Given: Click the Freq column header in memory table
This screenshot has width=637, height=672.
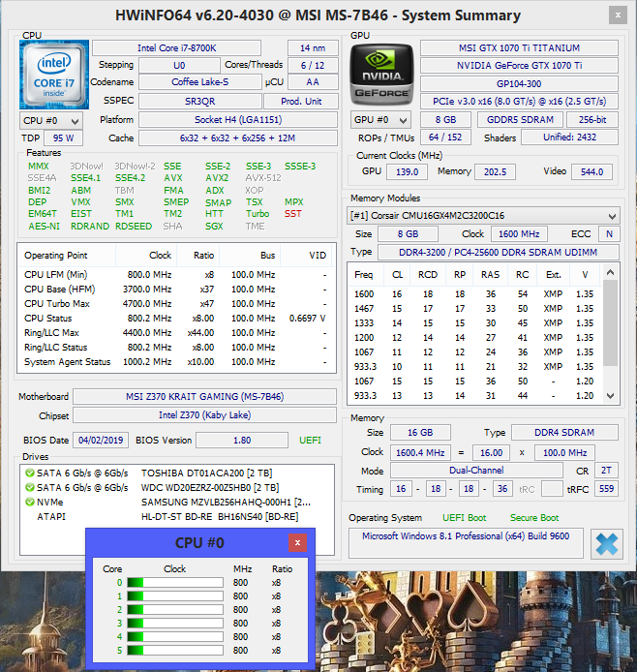Looking at the screenshot, I should tap(364, 275).
